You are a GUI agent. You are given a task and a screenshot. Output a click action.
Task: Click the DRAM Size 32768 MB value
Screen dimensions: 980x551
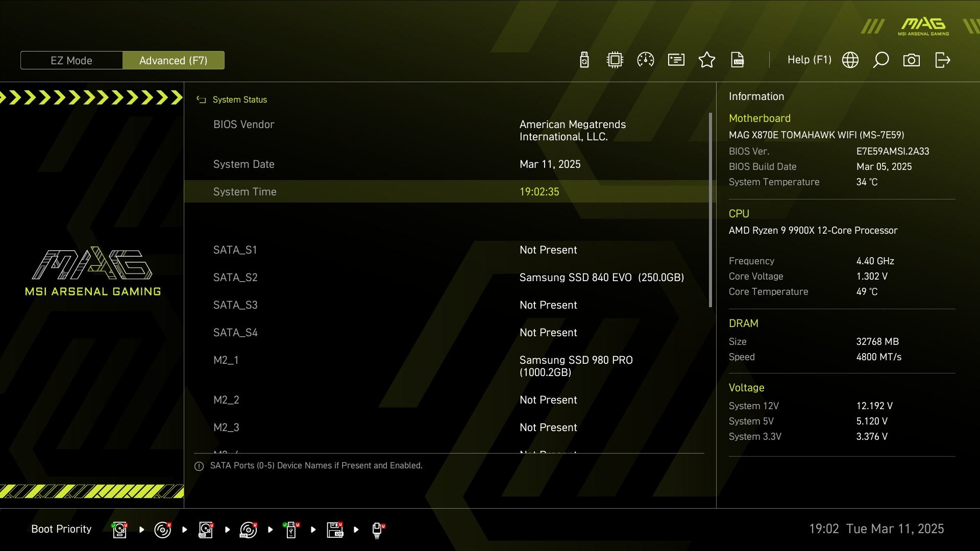tap(877, 342)
